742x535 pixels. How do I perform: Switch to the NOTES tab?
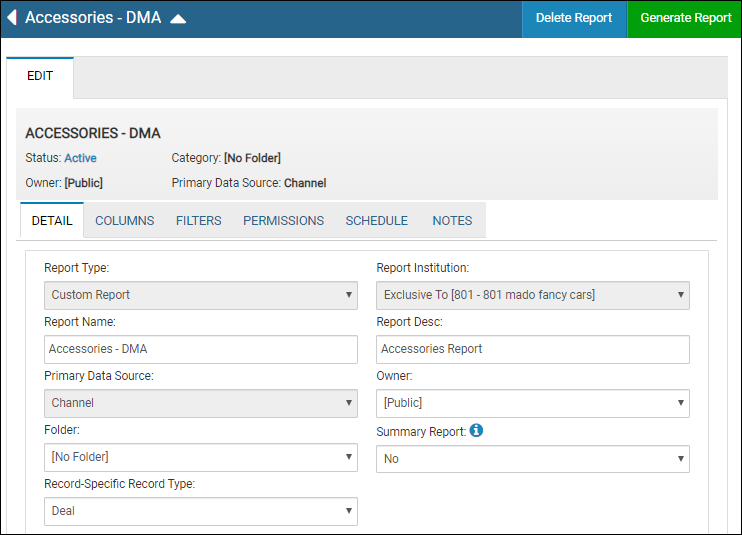[452, 221]
